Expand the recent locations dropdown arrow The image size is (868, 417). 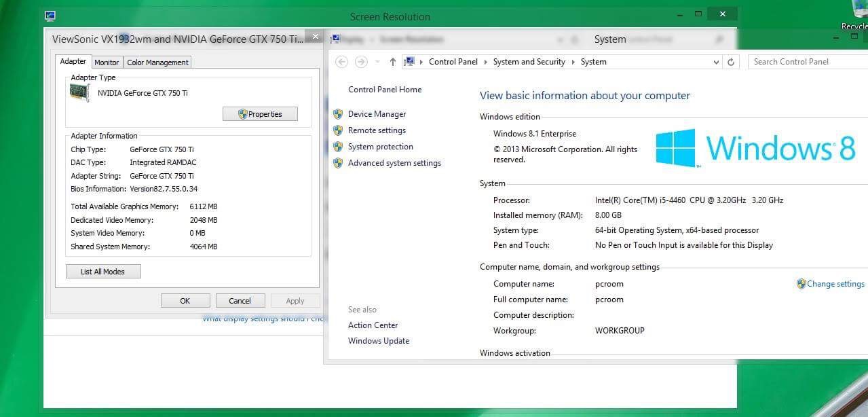pyautogui.click(x=377, y=62)
